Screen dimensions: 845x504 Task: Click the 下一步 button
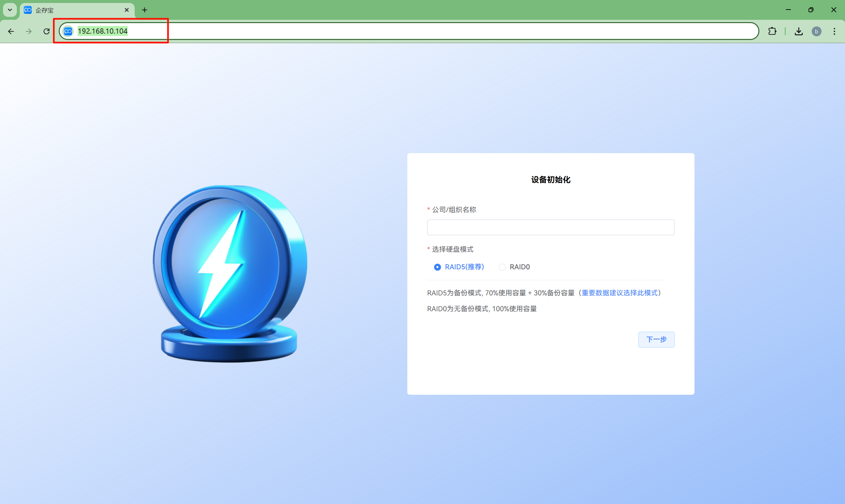click(x=656, y=339)
